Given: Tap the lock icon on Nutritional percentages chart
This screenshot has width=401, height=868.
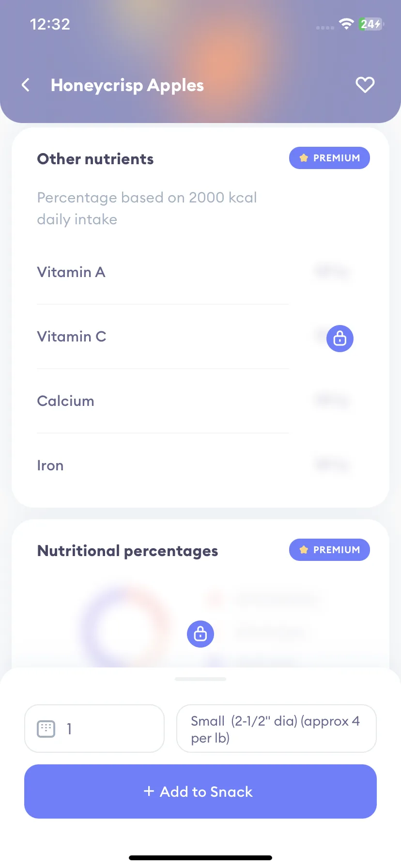Looking at the screenshot, I should tap(200, 634).
